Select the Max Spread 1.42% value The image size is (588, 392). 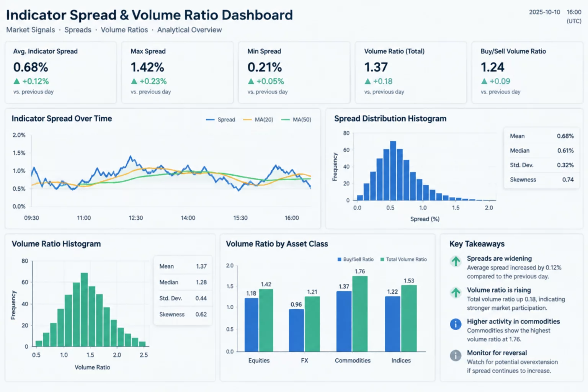coord(147,67)
